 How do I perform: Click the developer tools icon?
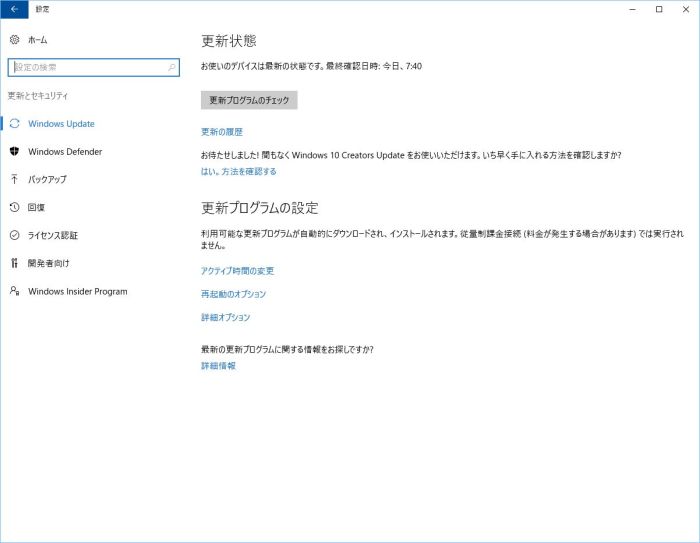(14, 264)
